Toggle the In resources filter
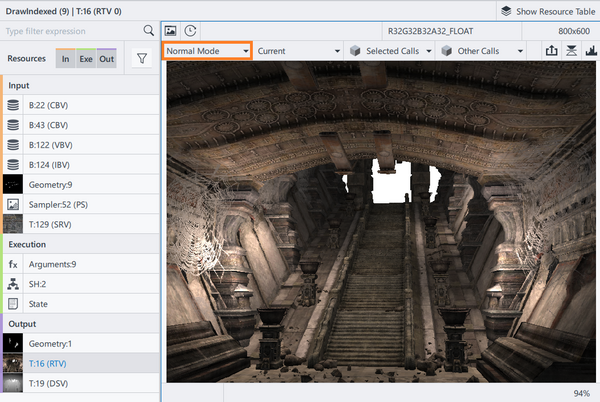 point(65,59)
